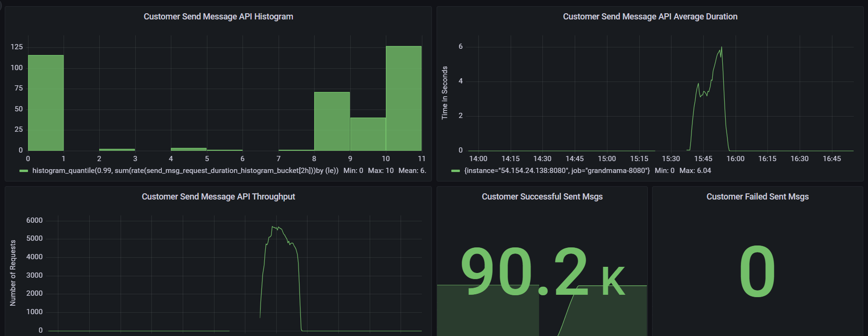Toggle the grandmama-8080 instance legend series
Viewport: 868px width, 336px height.
[x=557, y=171]
